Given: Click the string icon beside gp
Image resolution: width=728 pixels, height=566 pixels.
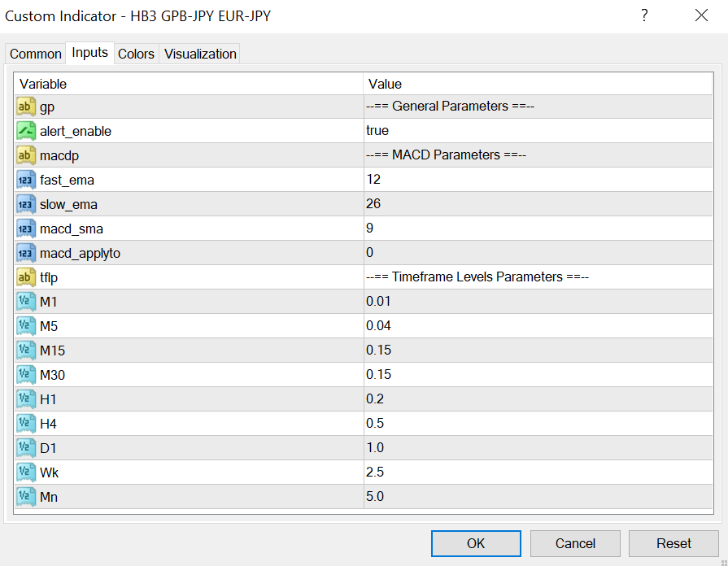Looking at the screenshot, I should point(26,107).
